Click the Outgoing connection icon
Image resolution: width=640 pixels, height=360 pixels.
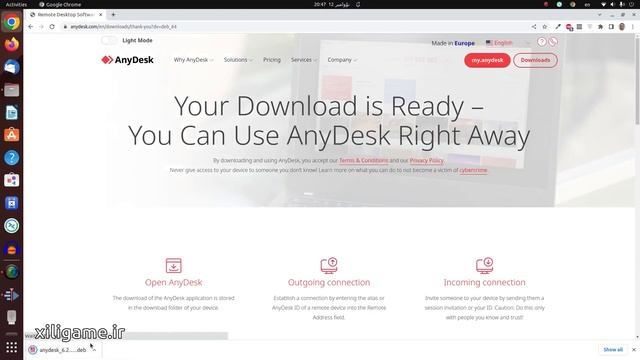(329, 265)
